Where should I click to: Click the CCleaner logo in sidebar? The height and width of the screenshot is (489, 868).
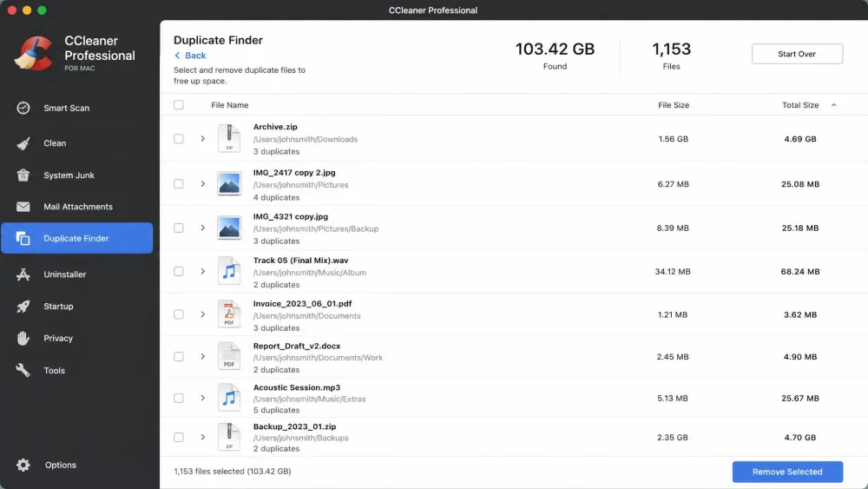click(33, 53)
